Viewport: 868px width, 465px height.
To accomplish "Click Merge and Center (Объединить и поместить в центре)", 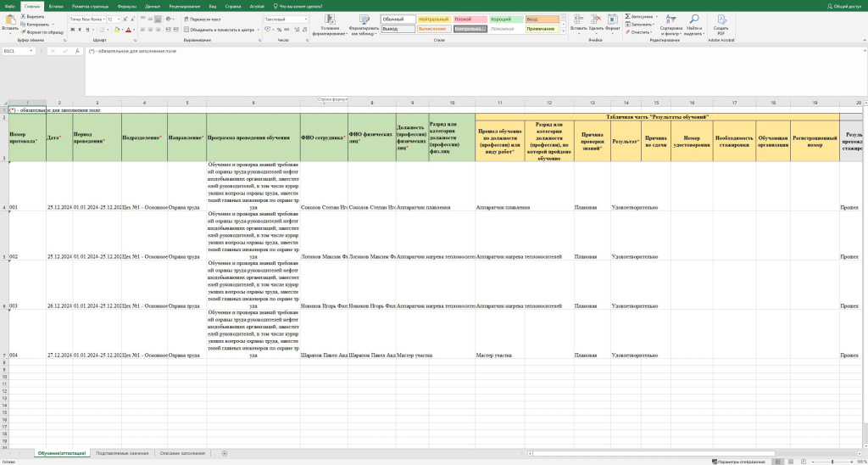I will (x=219, y=30).
